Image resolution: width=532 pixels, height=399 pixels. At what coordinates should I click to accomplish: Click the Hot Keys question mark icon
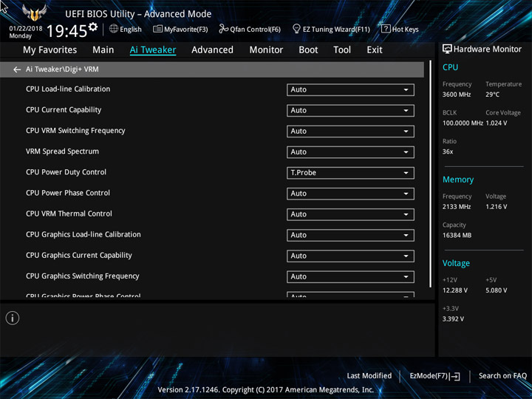click(x=386, y=29)
